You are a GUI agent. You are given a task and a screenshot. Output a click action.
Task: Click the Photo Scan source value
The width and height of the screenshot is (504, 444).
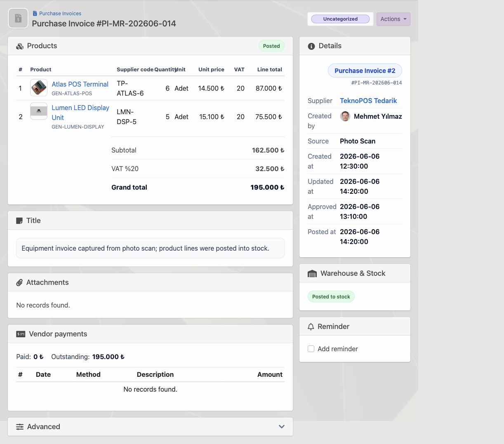tap(358, 141)
